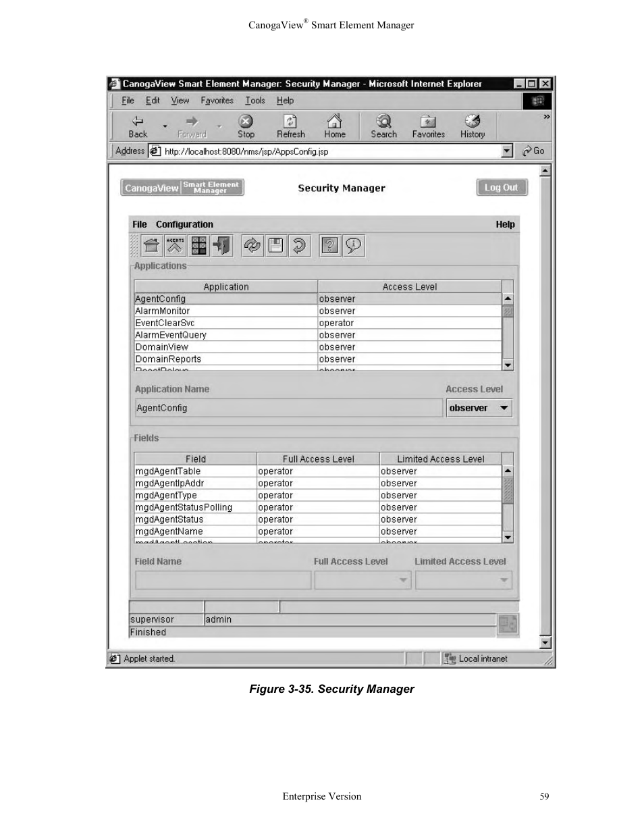
Task: Click the browser Forward arrow icon
Action: (x=192, y=122)
